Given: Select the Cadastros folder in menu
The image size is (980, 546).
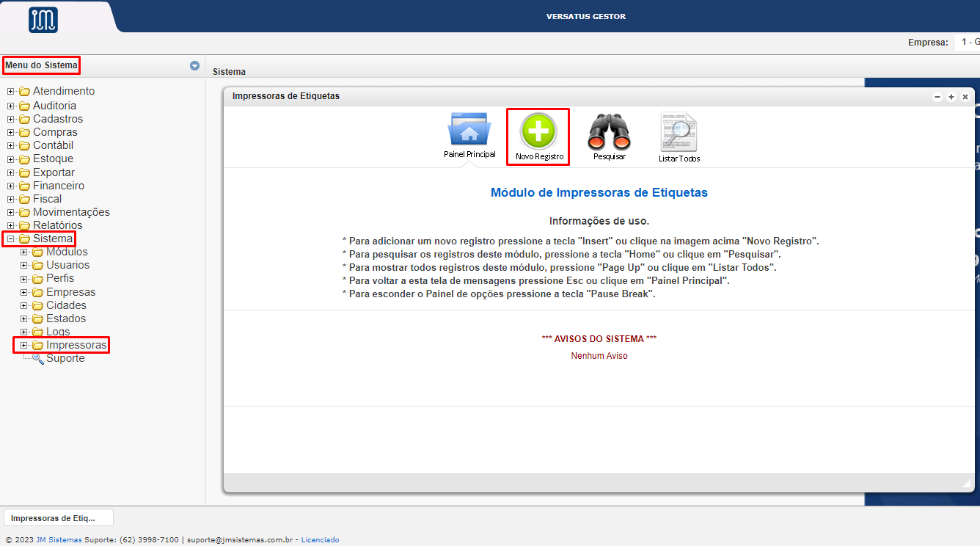Looking at the screenshot, I should coord(57,119).
